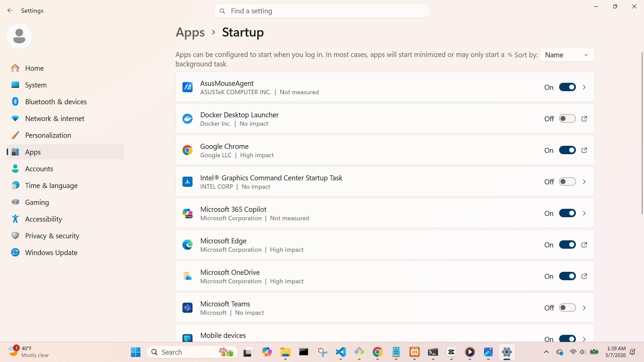Open Network & internet settings
The width and height of the screenshot is (644, 362).
(65, 118)
